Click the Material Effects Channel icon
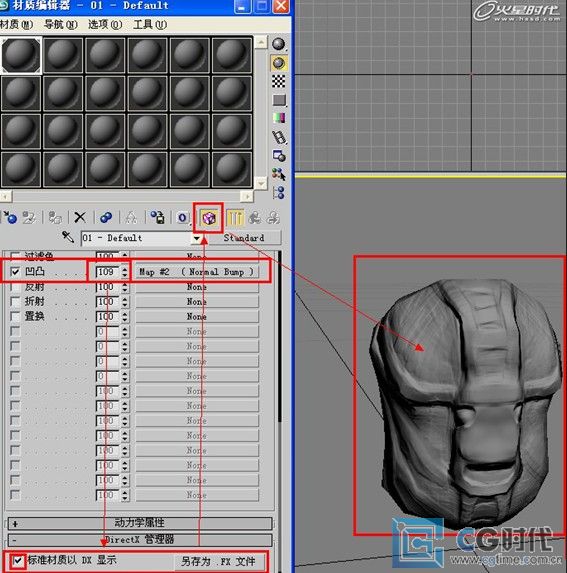Screen dimensions: 567x573 pos(183,218)
